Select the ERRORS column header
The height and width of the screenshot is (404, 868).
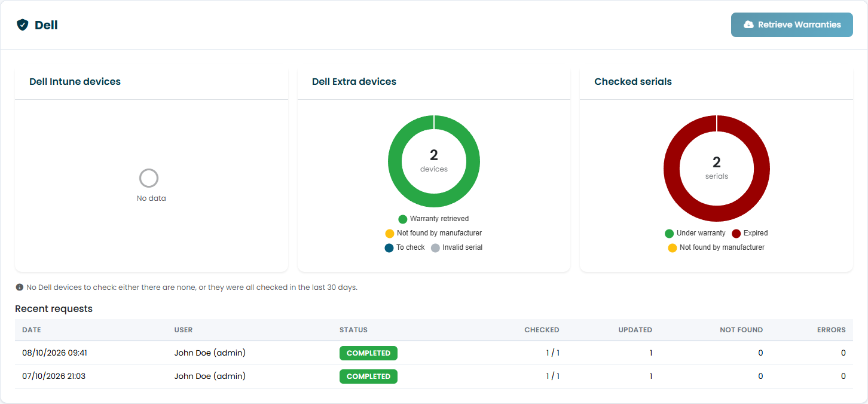point(832,330)
